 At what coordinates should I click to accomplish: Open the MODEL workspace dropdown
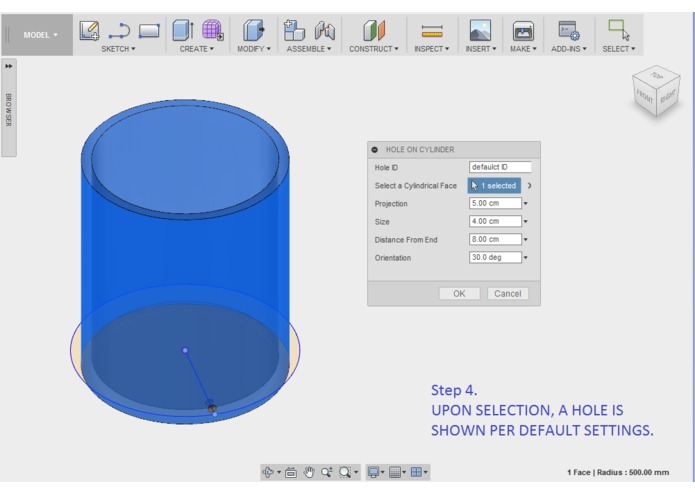point(40,35)
